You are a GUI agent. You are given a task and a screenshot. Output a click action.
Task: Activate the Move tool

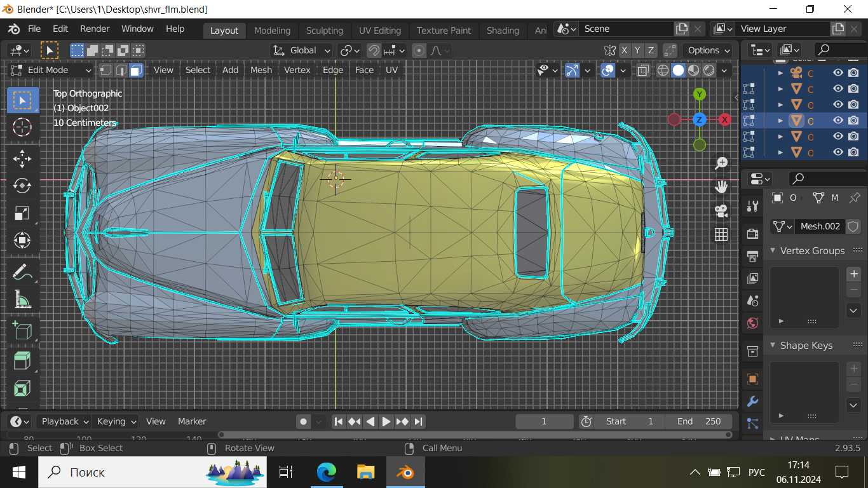[22, 158]
